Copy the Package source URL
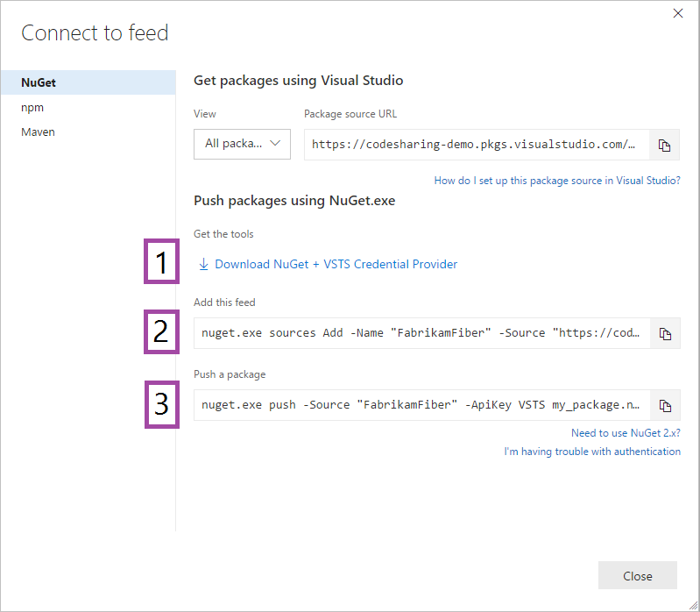 664,146
